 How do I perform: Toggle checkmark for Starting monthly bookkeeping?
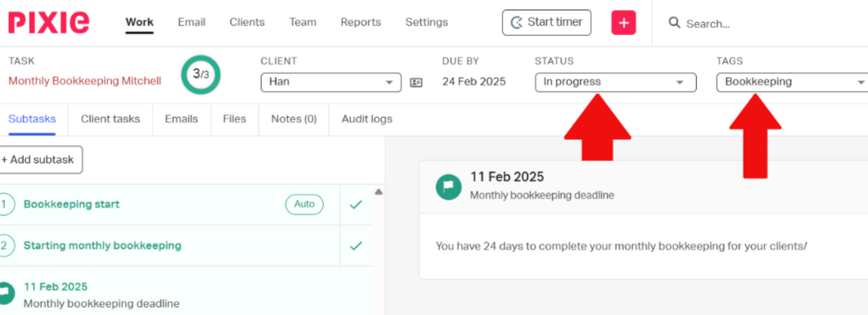pos(356,245)
